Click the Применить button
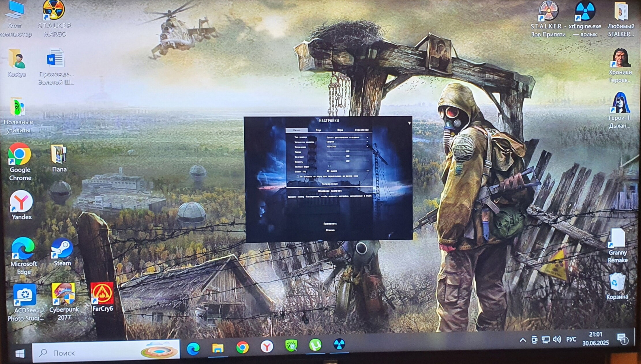 (x=330, y=224)
